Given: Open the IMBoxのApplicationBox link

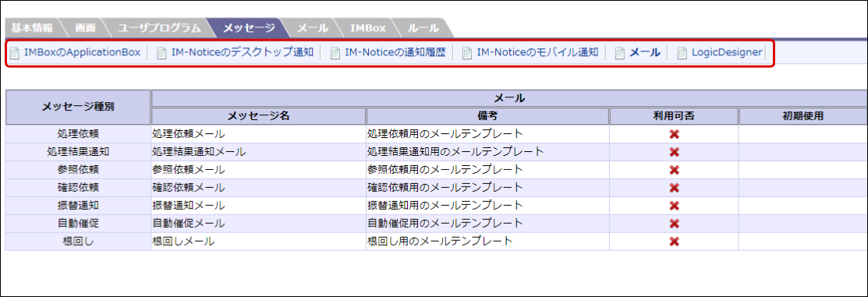Looking at the screenshot, I should tap(82, 53).
